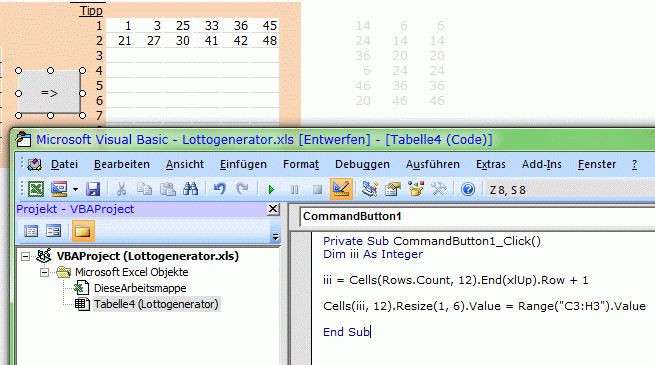Open the Datei menu
Viewport: 655px width, 365px height.
click(x=64, y=165)
